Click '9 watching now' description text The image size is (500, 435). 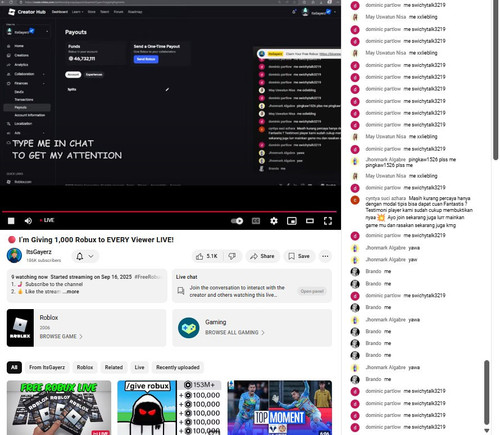pyautogui.click(x=29, y=277)
